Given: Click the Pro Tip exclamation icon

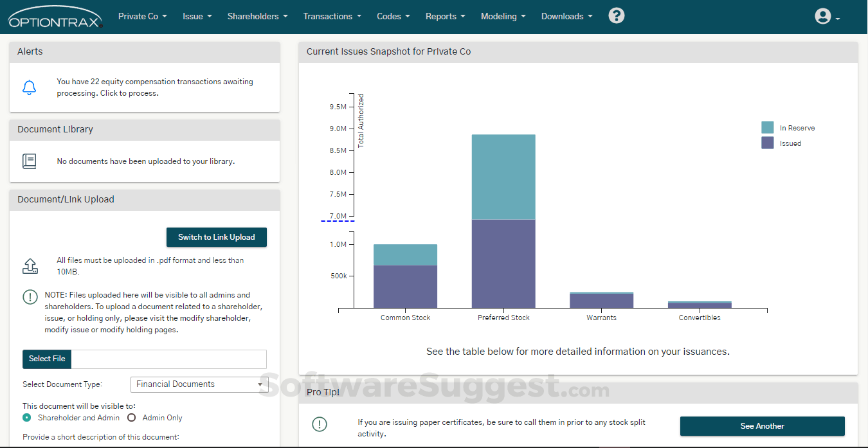Looking at the screenshot, I should 319,424.
